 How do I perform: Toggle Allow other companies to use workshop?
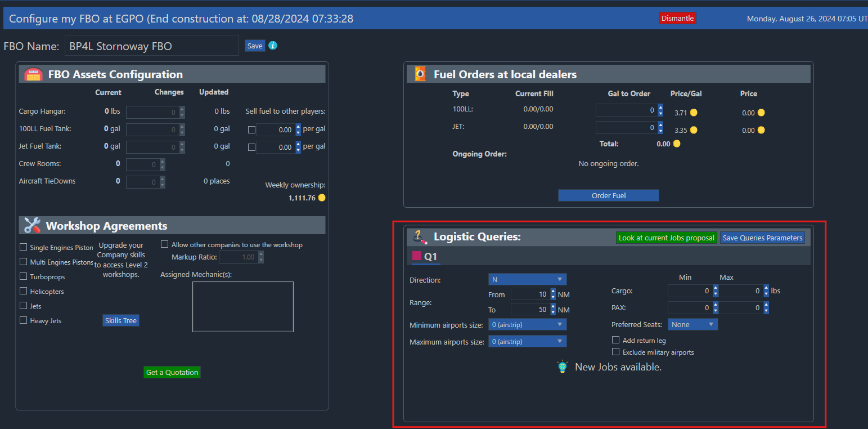(x=165, y=244)
